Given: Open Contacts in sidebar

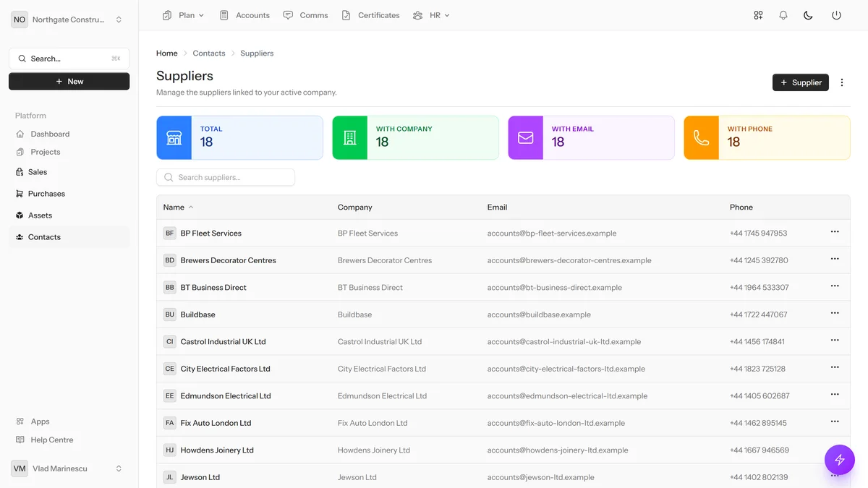Looking at the screenshot, I should click(69, 237).
